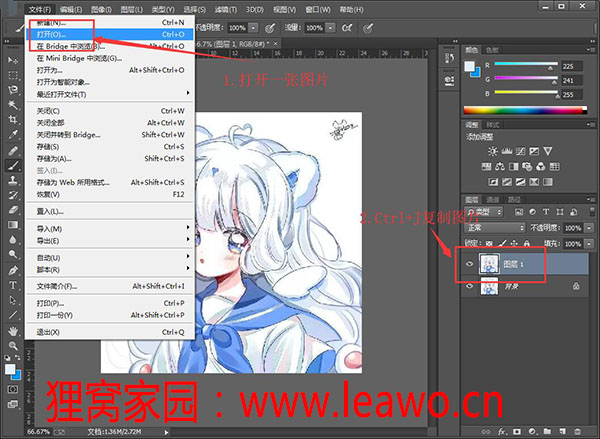Select the Line shape tool
This screenshot has width=600, height=439.
(x=13, y=315)
